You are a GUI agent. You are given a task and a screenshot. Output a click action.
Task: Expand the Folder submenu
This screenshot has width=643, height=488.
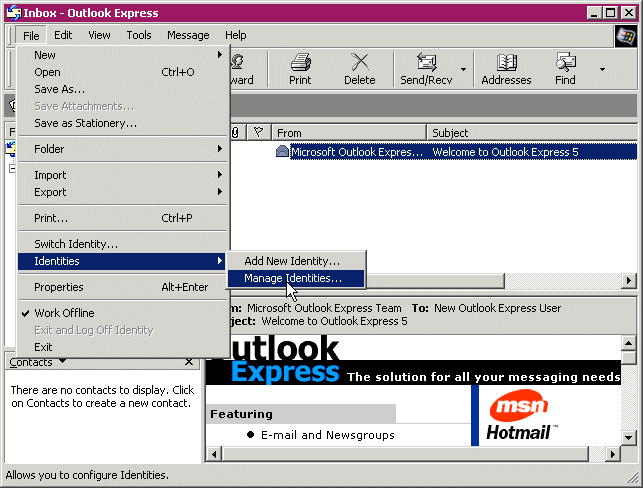[x=122, y=149]
